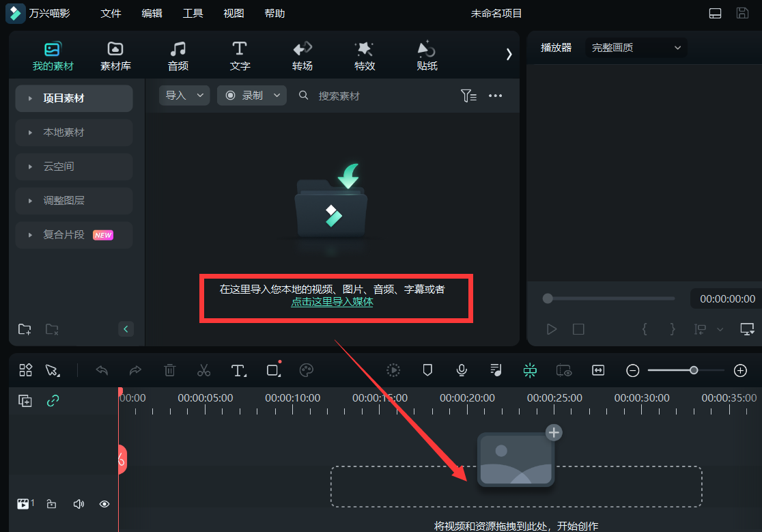Click the Undo arrow icon
Screen dimensions: 762x532
click(x=101, y=370)
